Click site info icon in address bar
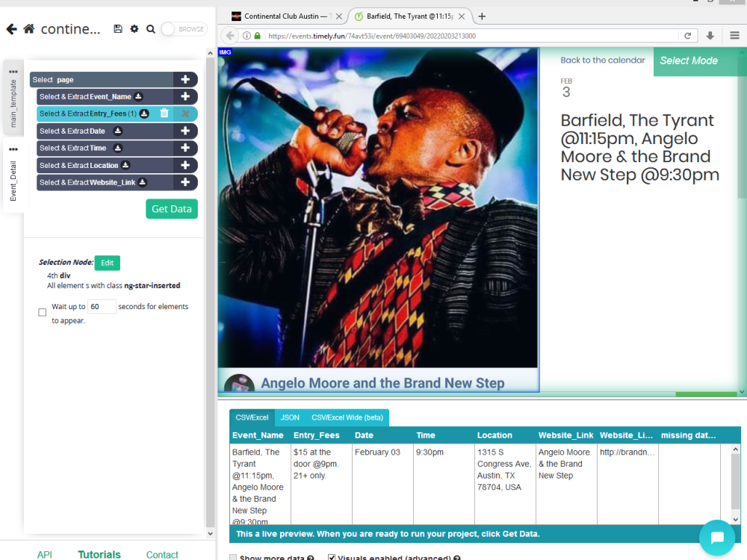This screenshot has height=560, width=747. (x=247, y=36)
